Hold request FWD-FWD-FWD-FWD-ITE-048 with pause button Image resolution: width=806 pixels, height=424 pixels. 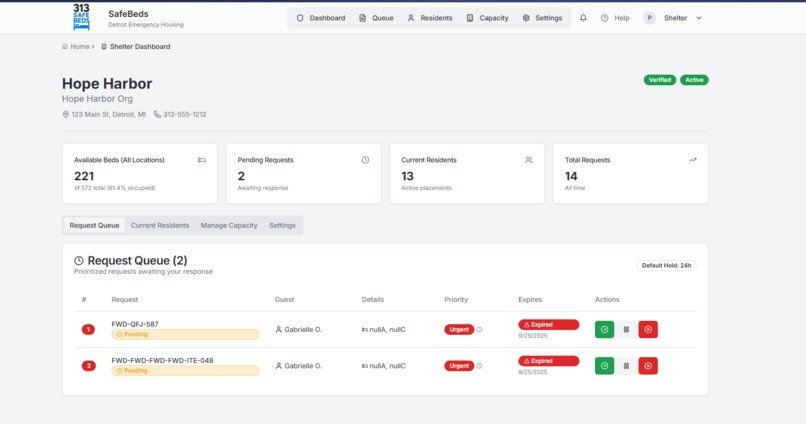coord(626,366)
